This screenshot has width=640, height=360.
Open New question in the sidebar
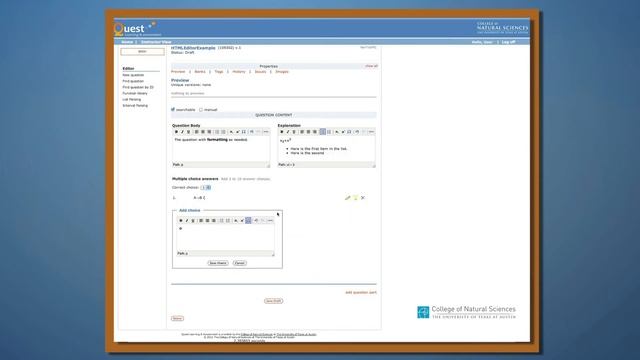coord(133,75)
